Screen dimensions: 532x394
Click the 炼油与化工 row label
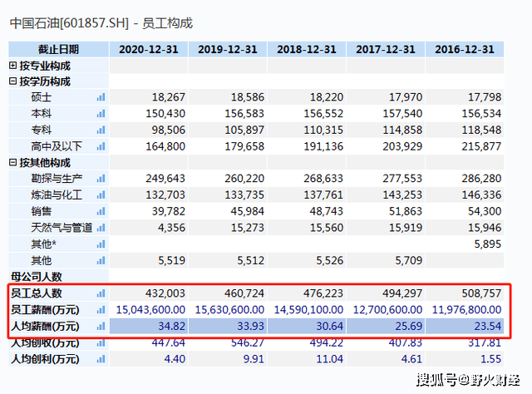(57, 195)
